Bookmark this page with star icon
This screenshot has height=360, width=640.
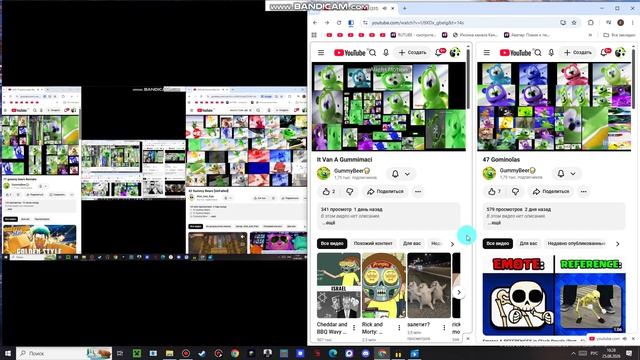coord(573,23)
